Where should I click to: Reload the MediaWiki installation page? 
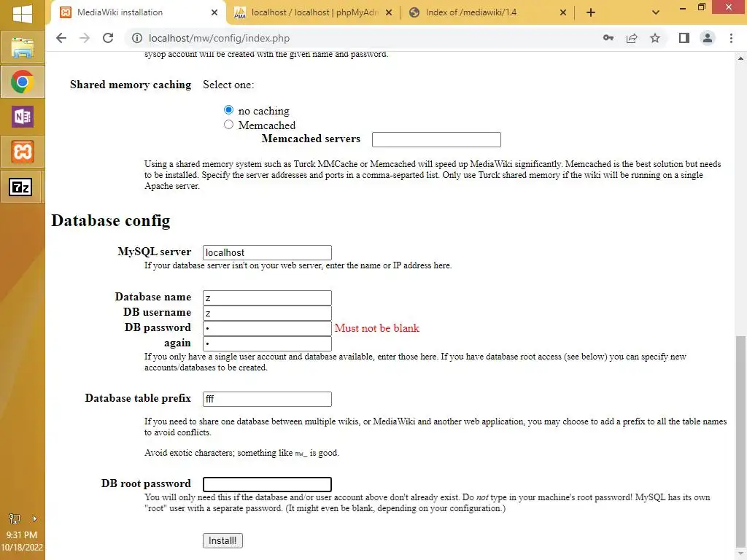click(108, 38)
